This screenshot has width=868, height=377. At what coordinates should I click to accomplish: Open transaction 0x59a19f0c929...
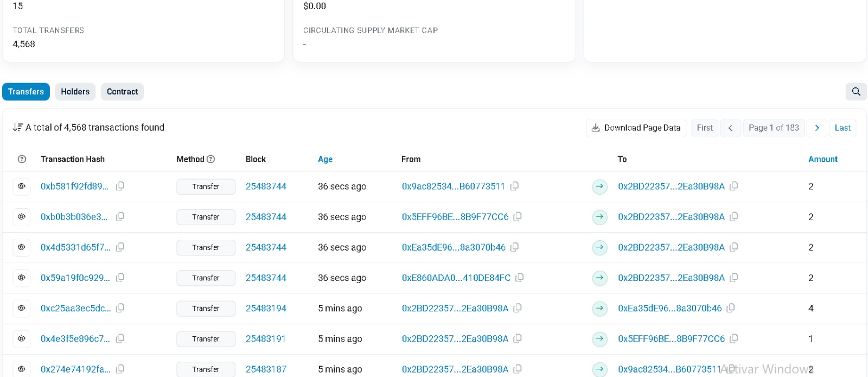[x=75, y=277]
